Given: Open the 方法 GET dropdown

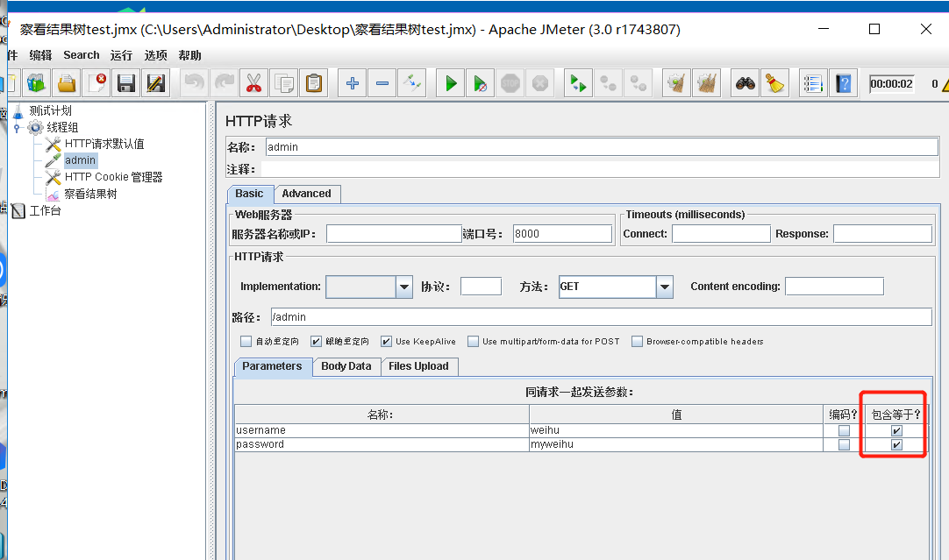Looking at the screenshot, I should (x=665, y=287).
